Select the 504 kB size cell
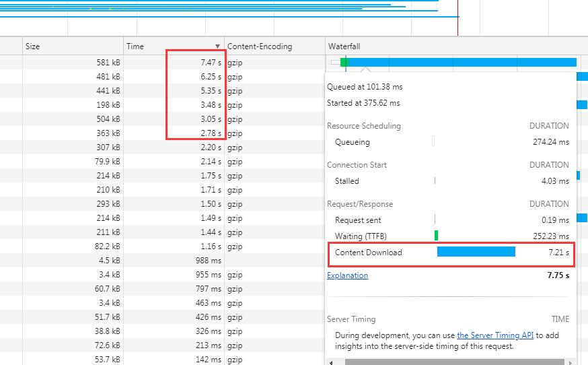The image size is (588, 365). point(73,119)
